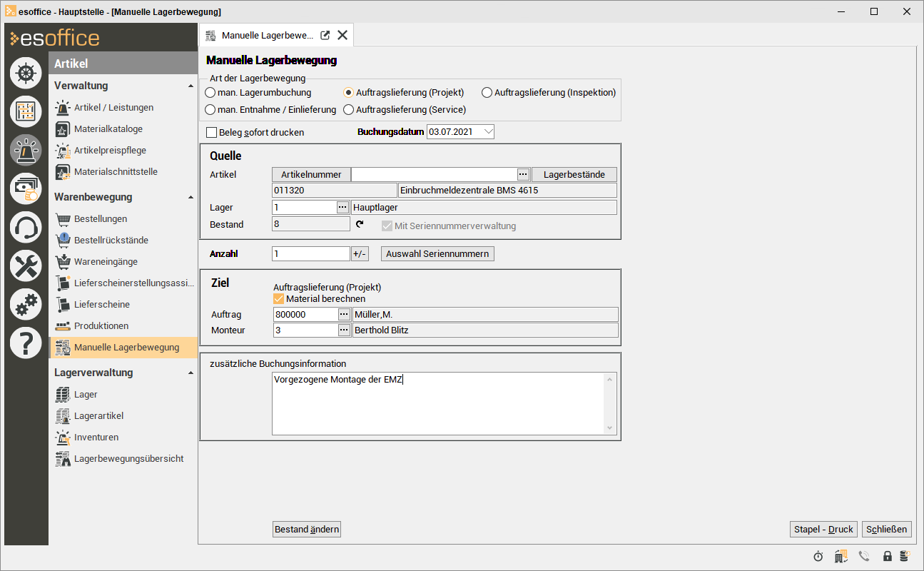Open Lager under Lagerverwaltung

tap(86, 395)
